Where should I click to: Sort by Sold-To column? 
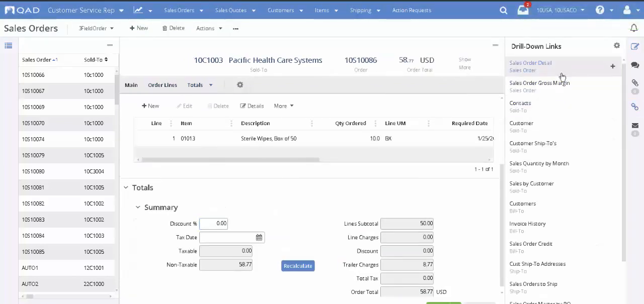coord(96,60)
